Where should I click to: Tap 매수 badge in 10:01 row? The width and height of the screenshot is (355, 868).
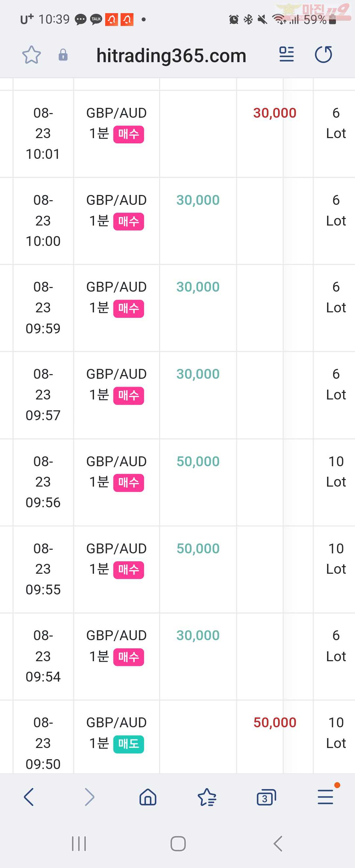point(129,134)
